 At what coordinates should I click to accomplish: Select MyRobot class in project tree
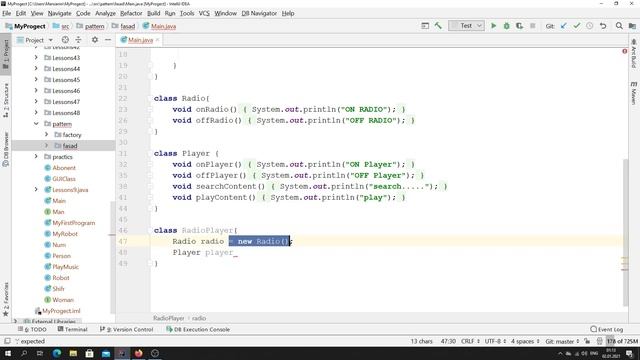click(65, 234)
